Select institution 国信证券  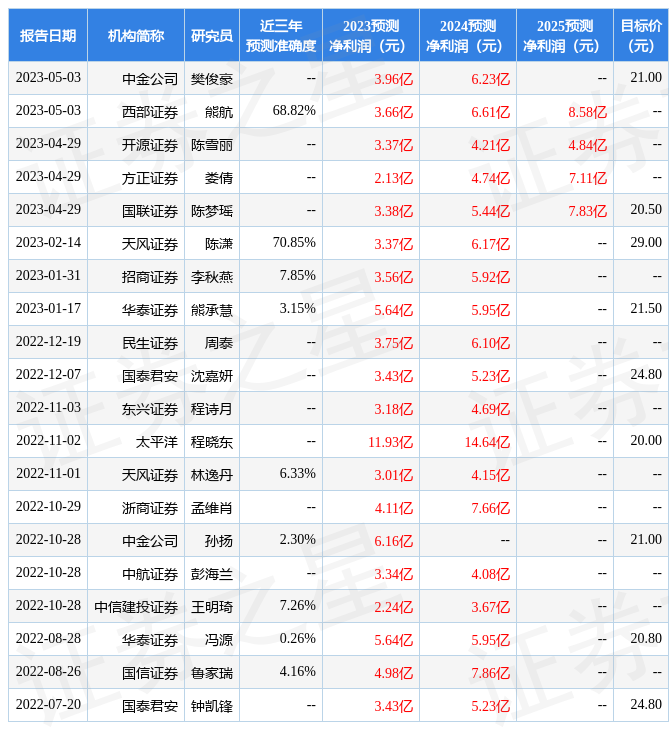tap(150, 674)
